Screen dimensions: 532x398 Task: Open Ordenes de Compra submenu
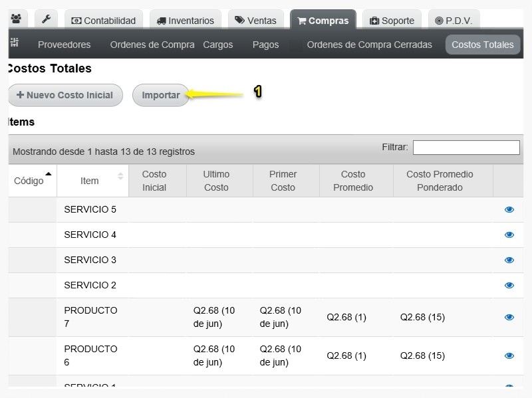click(152, 45)
